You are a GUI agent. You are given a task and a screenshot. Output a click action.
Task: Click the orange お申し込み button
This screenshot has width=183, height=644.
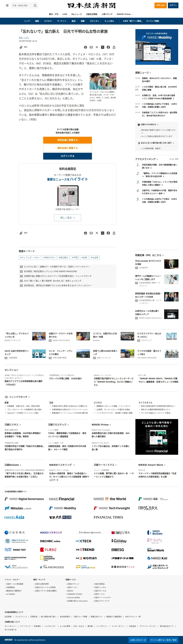coord(160,5)
